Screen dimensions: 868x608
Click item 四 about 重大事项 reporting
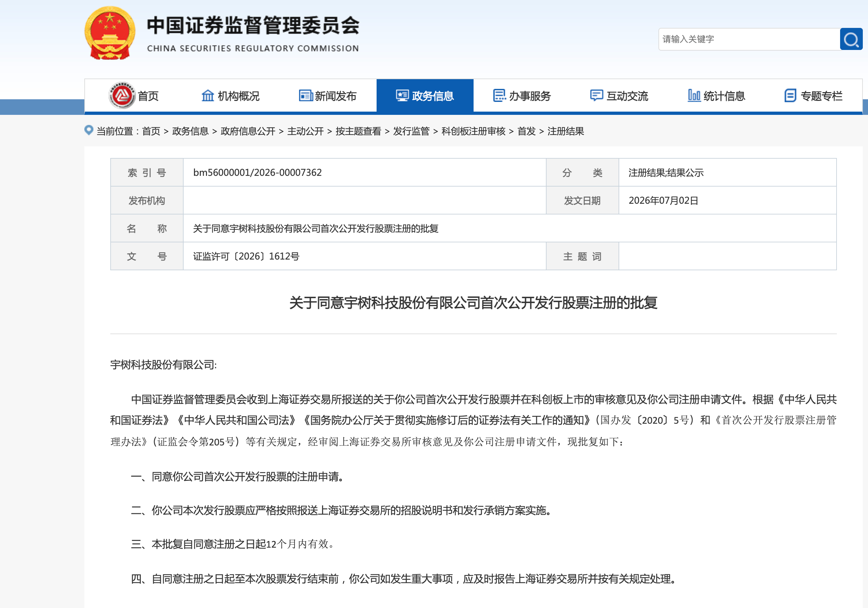point(404,578)
